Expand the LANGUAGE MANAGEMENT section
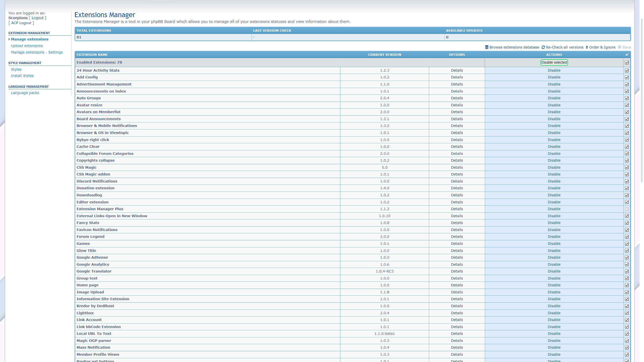The image size is (644, 362). click(28, 87)
